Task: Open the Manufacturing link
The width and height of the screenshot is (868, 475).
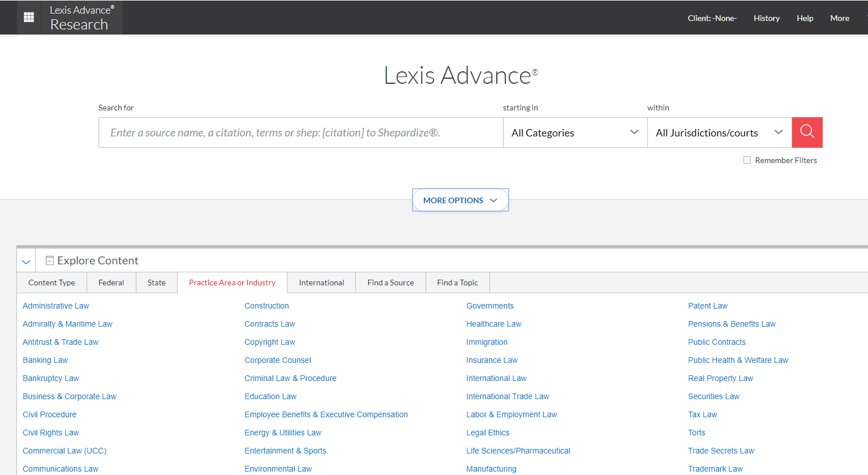Action: coord(491,469)
